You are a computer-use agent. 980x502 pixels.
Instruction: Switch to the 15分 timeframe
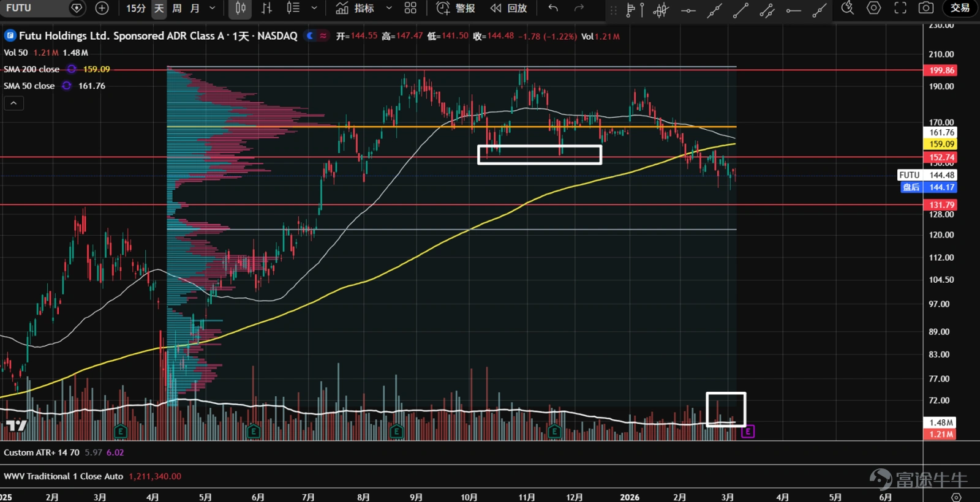135,8
